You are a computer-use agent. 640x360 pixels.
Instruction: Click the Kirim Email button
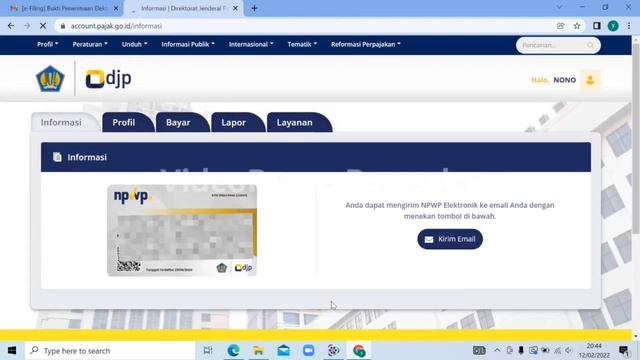click(450, 239)
